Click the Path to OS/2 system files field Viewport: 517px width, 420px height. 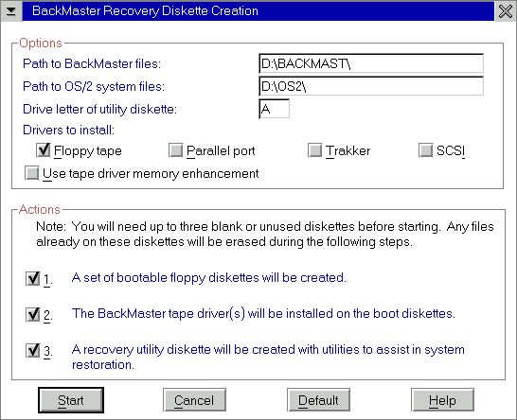point(371,86)
